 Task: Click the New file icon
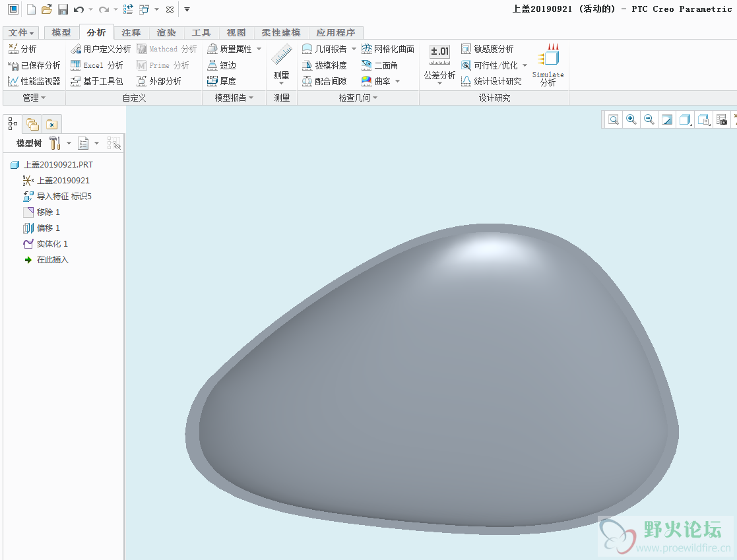(31, 9)
